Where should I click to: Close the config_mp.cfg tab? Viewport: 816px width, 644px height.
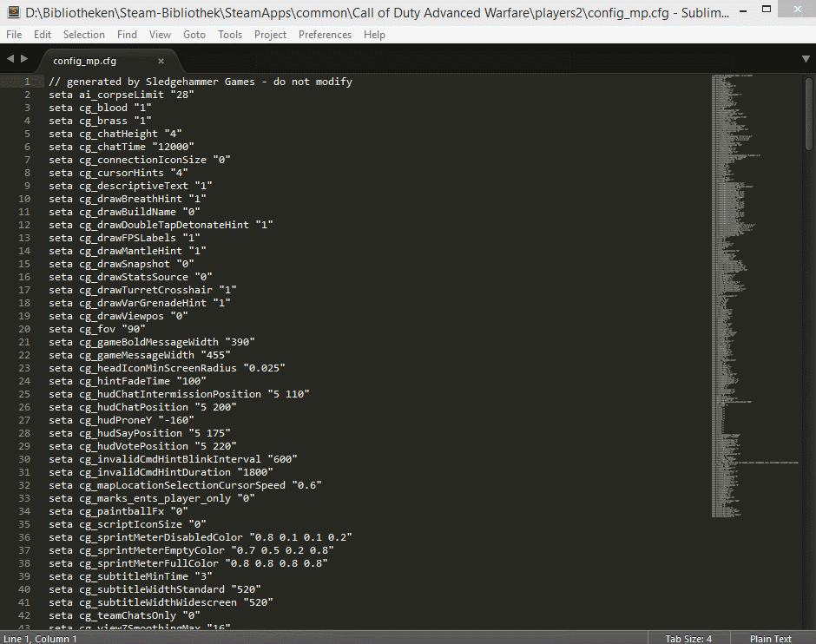(161, 61)
